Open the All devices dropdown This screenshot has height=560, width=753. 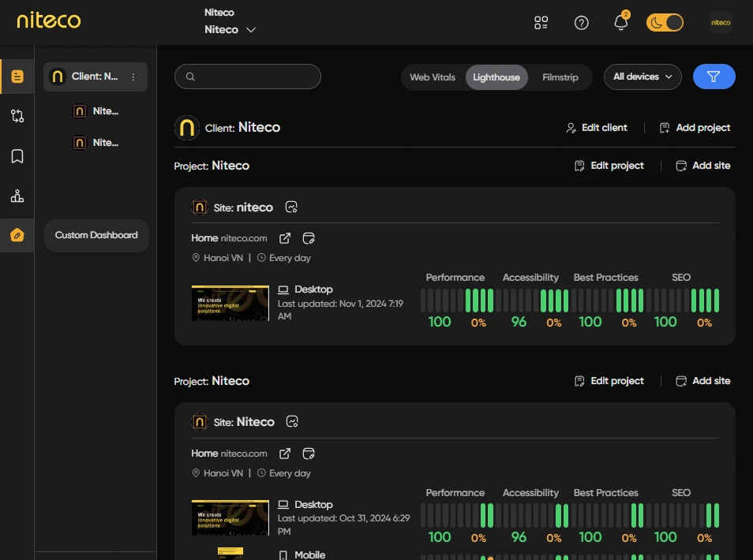(642, 77)
